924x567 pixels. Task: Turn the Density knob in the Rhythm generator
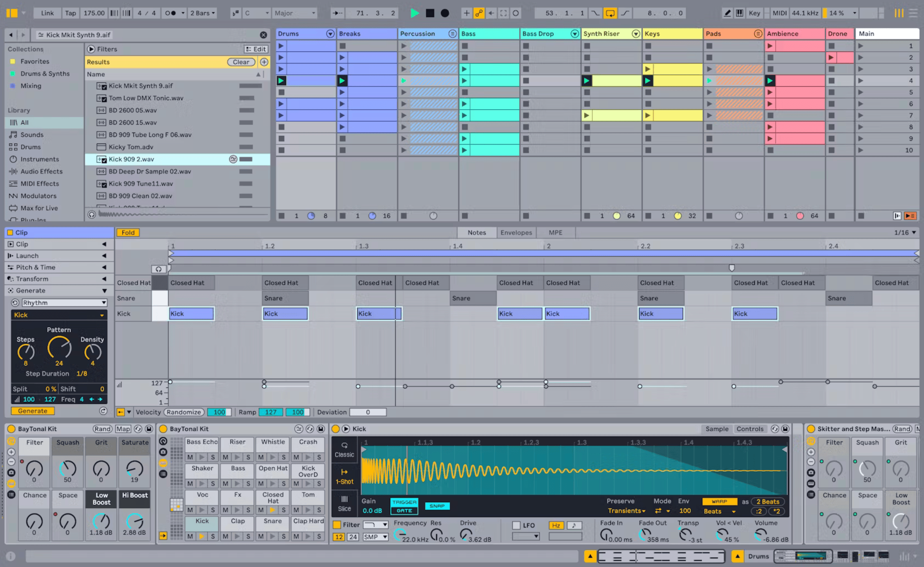[x=92, y=351]
